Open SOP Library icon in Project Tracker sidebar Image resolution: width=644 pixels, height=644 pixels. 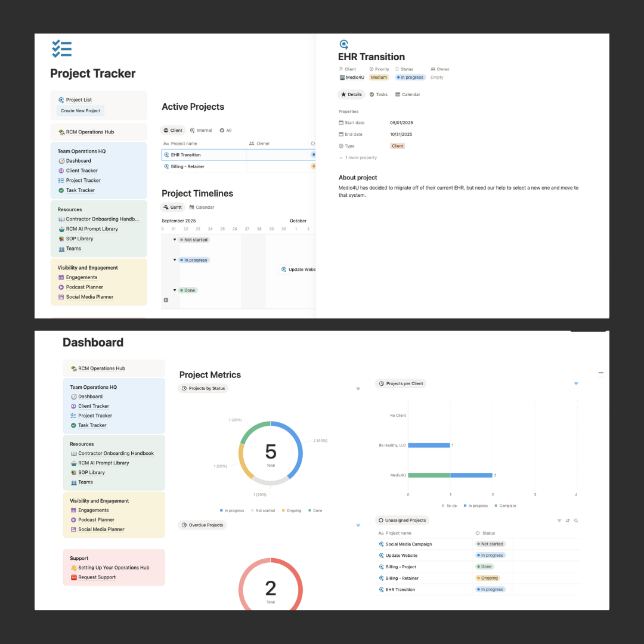61,239
